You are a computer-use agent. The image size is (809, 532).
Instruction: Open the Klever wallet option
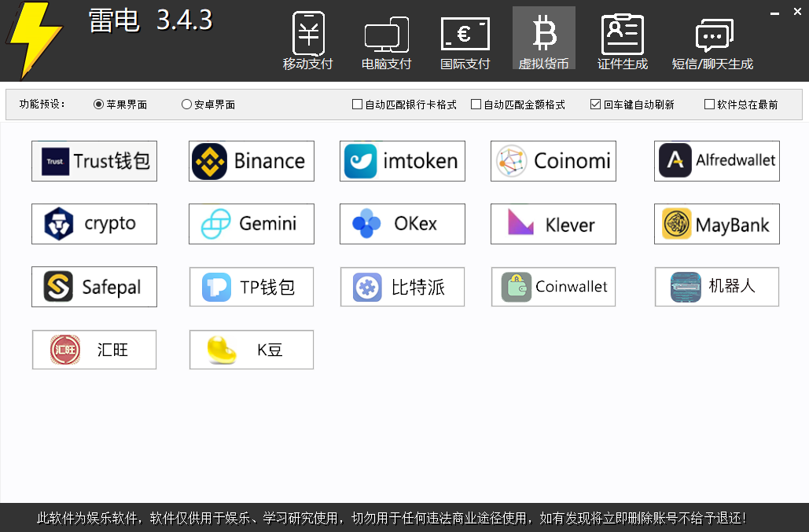pyautogui.click(x=553, y=224)
